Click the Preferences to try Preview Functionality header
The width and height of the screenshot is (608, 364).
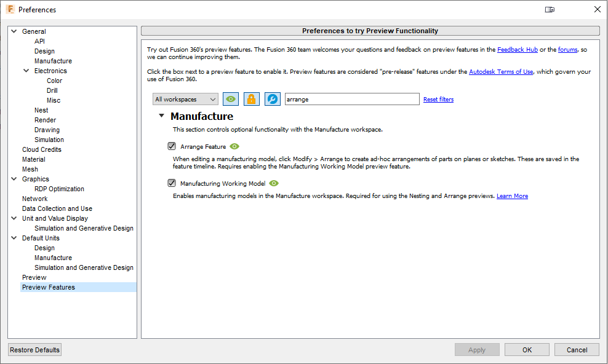pos(370,31)
